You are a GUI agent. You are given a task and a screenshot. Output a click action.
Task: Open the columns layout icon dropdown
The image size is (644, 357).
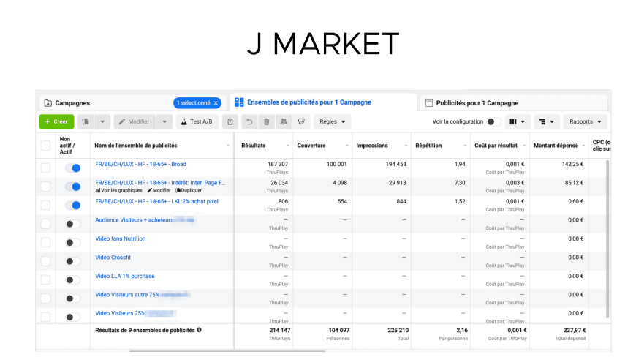pyautogui.click(x=517, y=121)
